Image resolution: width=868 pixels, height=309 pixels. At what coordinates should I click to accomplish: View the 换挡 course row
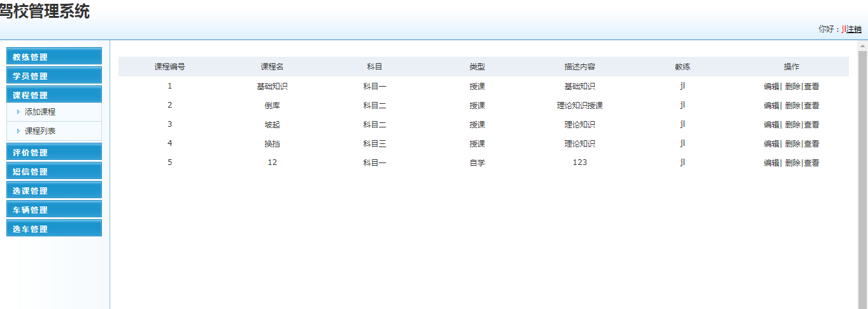tap(811, 144)
